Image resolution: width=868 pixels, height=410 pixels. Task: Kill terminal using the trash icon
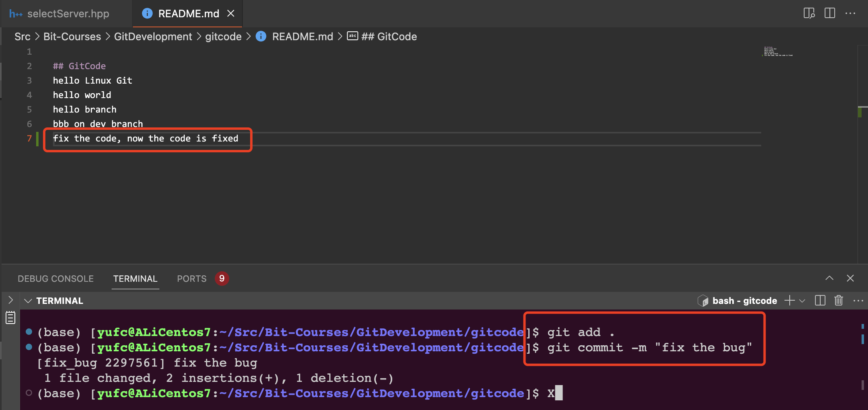tap(839, 301)
